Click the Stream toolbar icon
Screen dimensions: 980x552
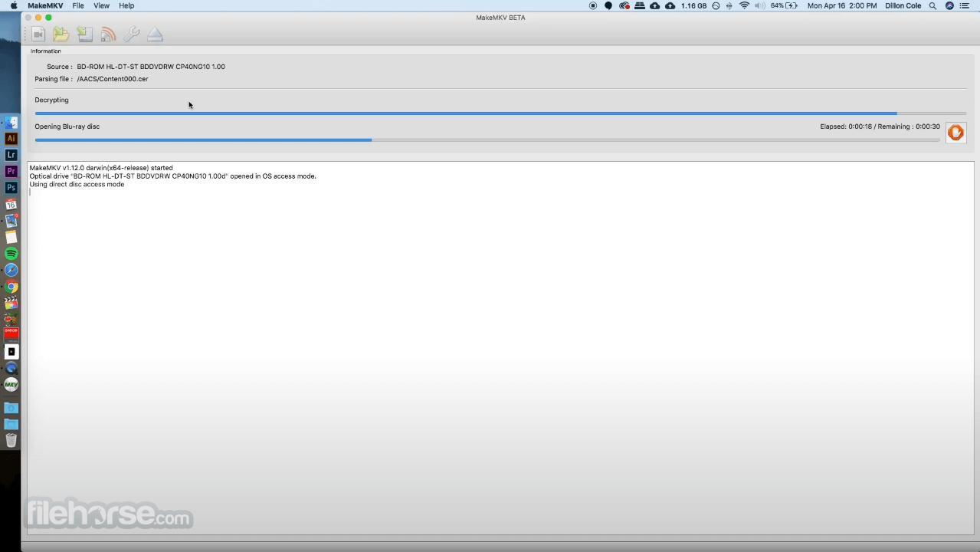tap(108, 34)
